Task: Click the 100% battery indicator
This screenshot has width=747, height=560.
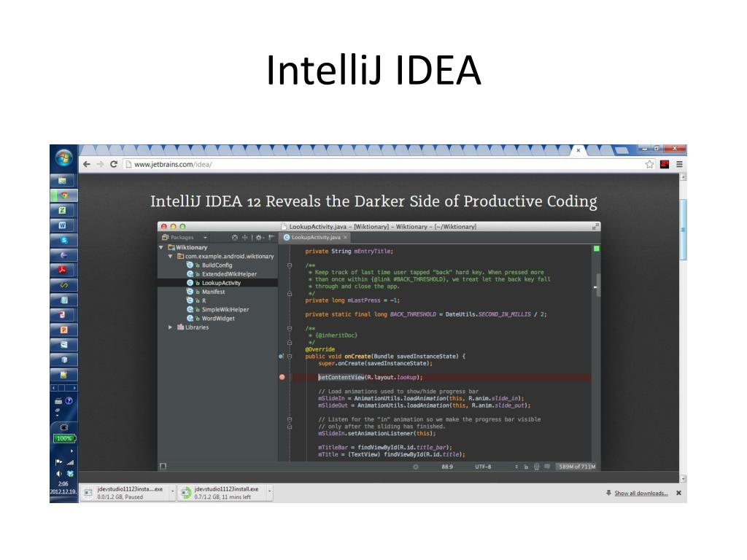Action: tap(64, 438)
